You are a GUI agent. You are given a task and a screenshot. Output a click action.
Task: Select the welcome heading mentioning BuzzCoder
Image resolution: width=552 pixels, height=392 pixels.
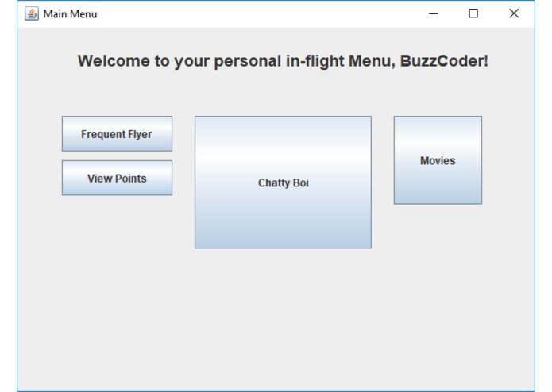click(x=283, y=61)
